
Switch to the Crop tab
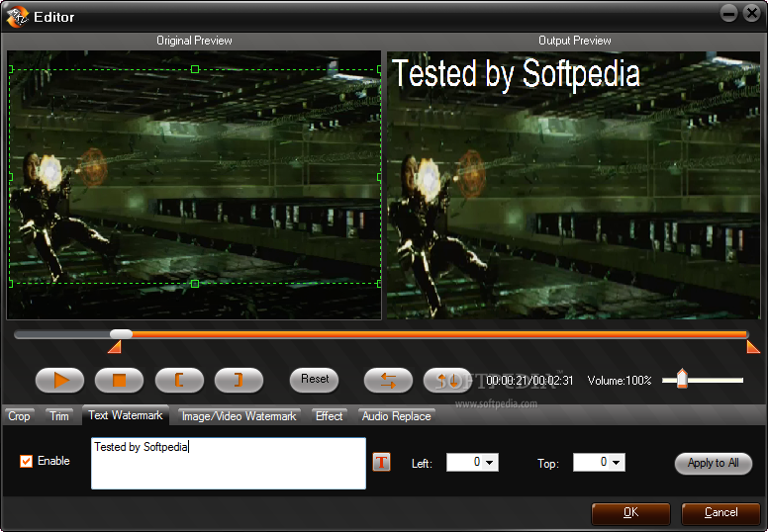19,416
